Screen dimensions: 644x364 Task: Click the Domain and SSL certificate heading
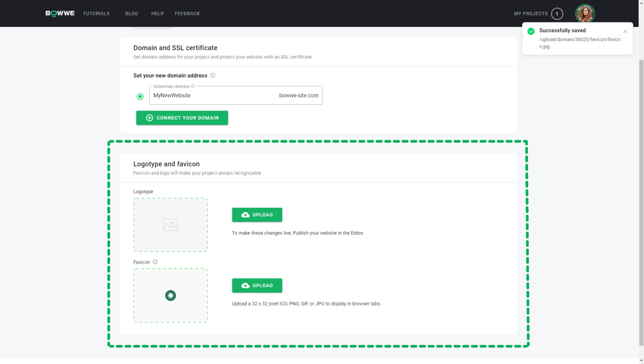coord(175,48)
